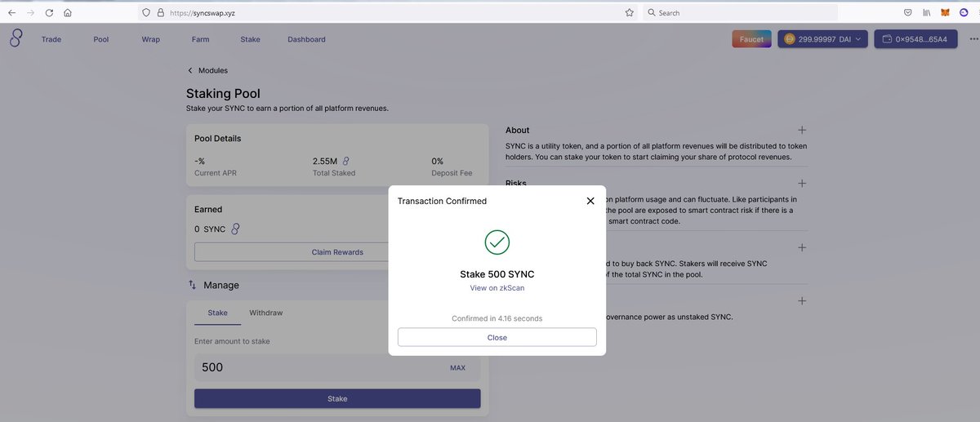
Task: Click the SyncSwap logo icon
Action: coord(16,38)
